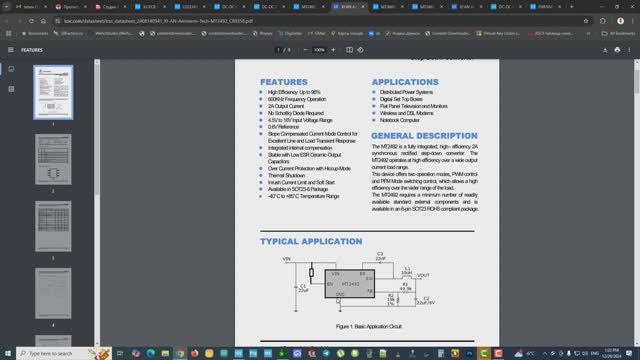Screen dimensions: 640x360
Task: Click zoom out minus button in PDF toolbar
Action: pyautogui.click(x=305, y=50)
